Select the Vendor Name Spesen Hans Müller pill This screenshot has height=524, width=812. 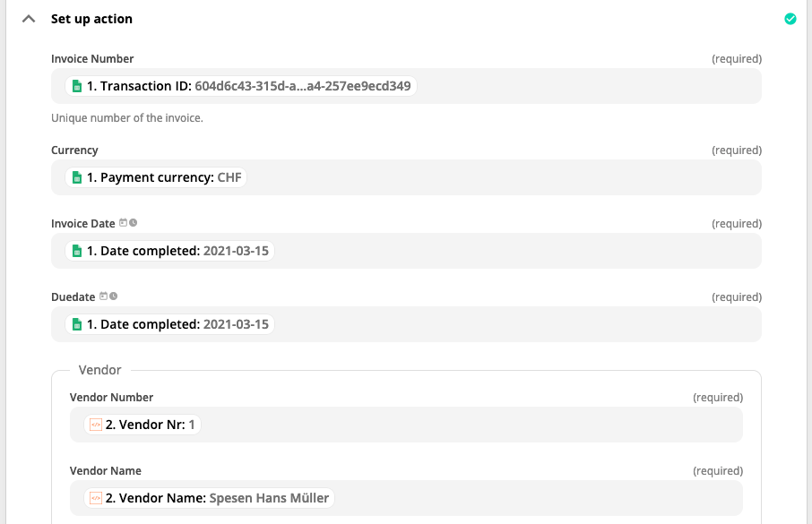coord(209,498)
